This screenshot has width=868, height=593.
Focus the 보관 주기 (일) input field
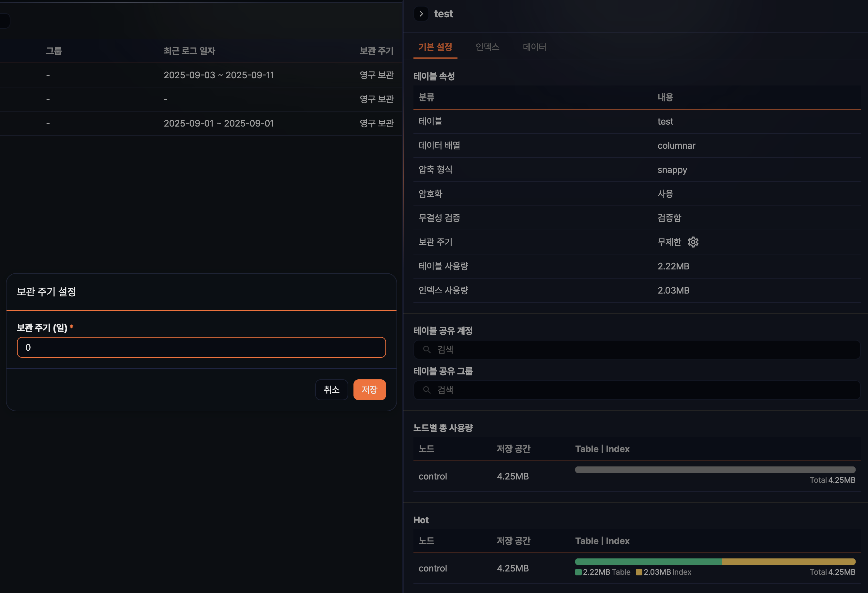201,347
